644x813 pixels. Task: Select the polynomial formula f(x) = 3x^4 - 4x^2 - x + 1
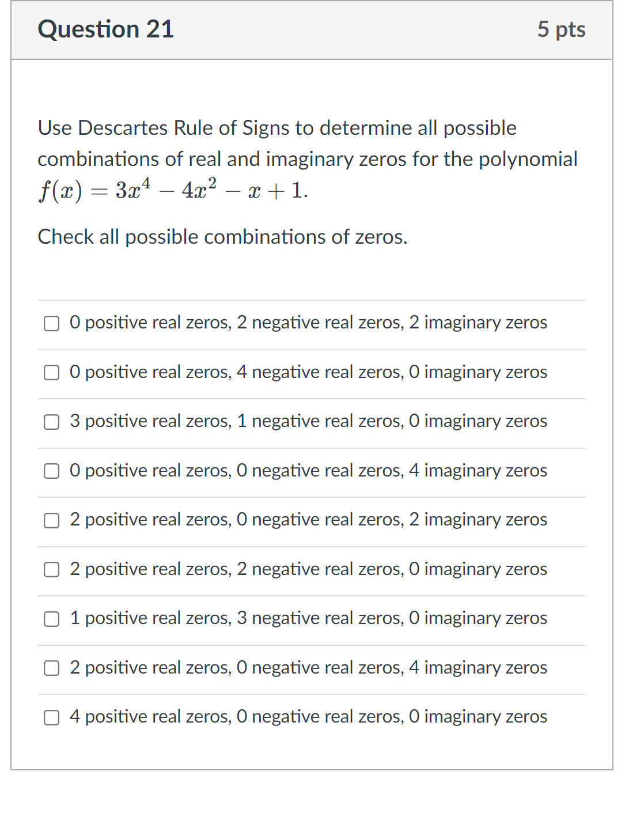172,190
